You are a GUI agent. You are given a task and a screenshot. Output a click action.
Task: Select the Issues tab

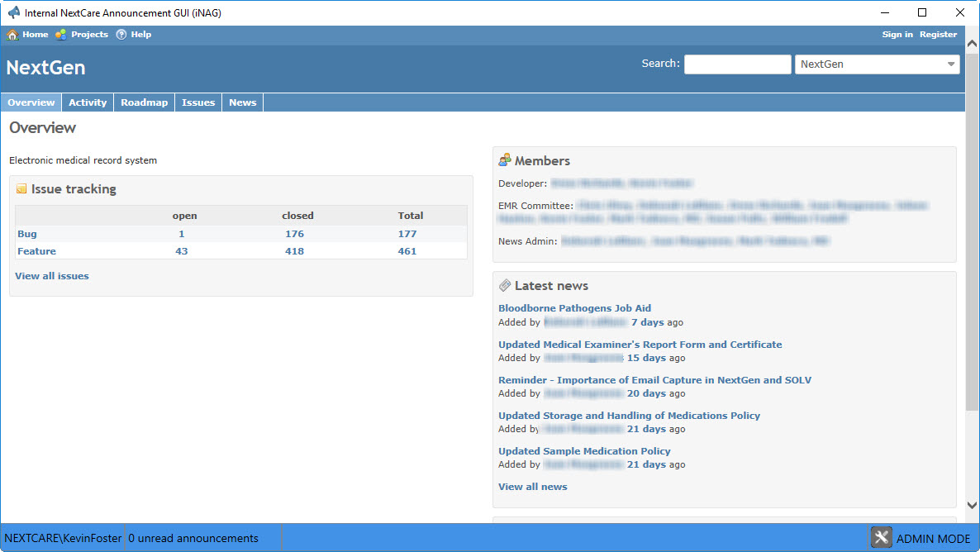198,102
